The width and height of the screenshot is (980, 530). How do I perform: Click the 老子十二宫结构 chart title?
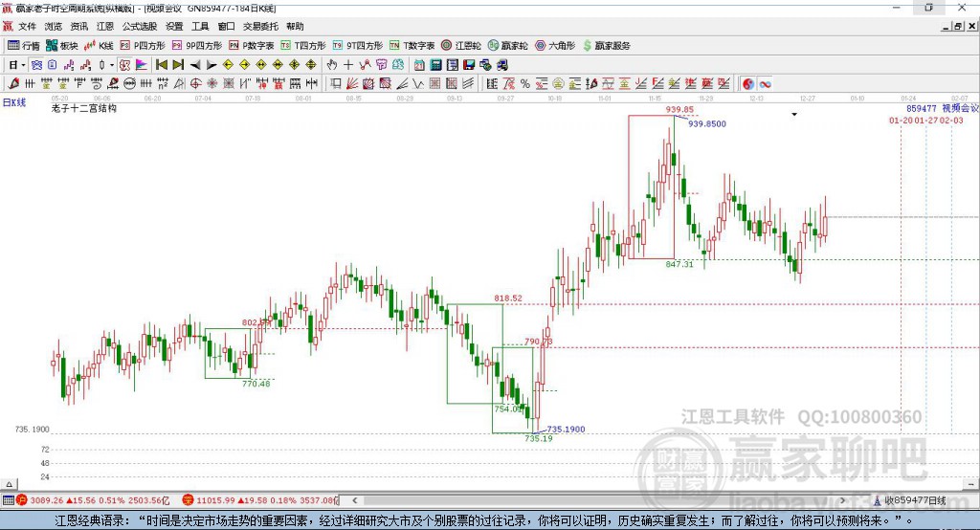(84, 108)
